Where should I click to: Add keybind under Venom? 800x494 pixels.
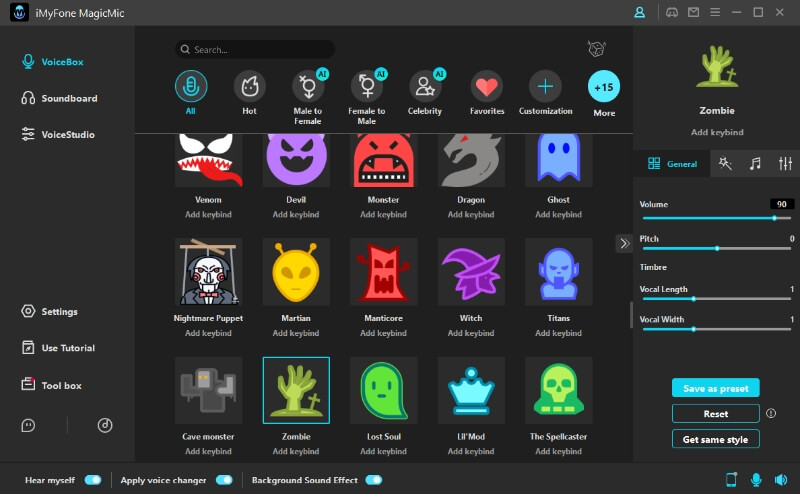click(x=208, y=214)
